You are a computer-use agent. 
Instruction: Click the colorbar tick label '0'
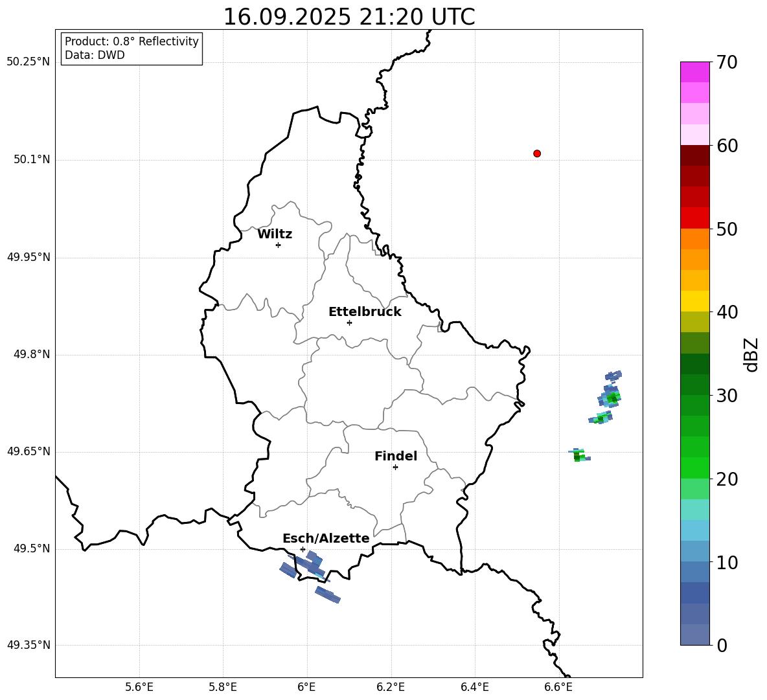point(722,646)
